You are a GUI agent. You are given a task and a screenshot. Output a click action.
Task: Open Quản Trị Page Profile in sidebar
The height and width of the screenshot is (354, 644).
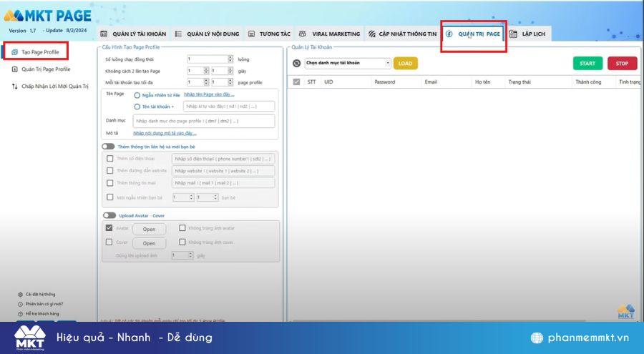46,69
